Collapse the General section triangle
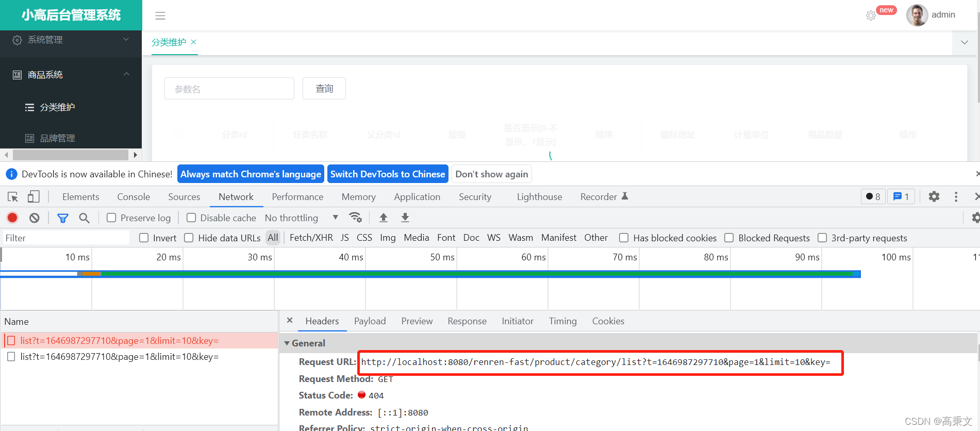Image resolution: width=980 pixels, height=431 pixels. click(x=287, y=343)
